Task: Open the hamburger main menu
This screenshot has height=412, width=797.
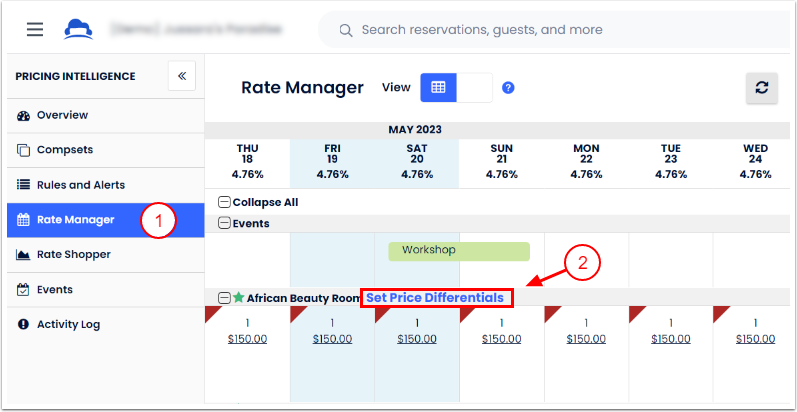Action: pos(35,29)
